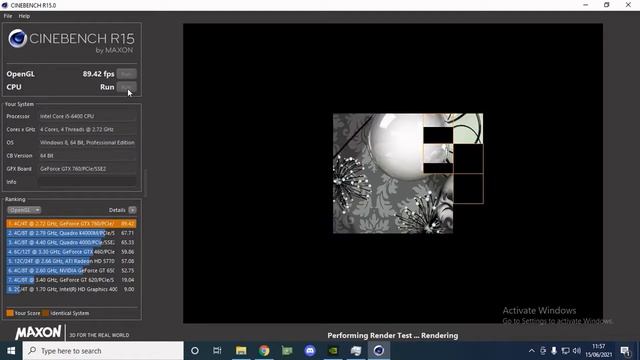Screen dimensions: 640x360
Task: Click the MAXON logo at bottom left
Action: (38, 332)
